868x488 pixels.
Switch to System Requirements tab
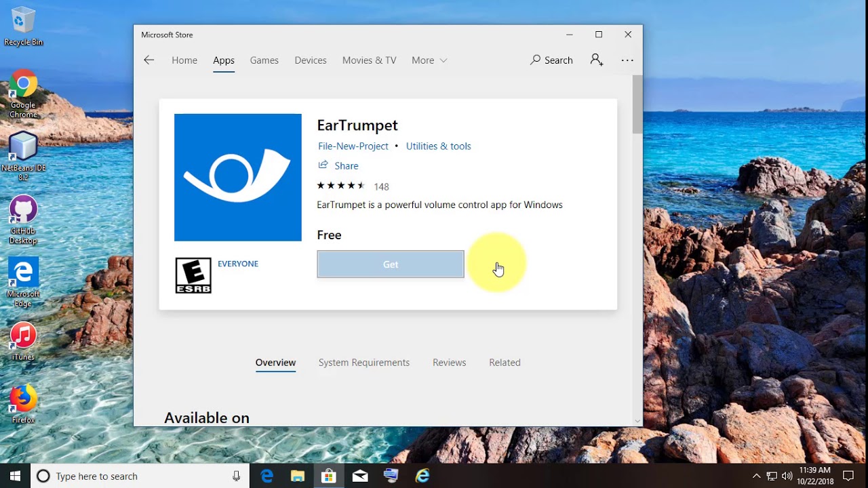point(364,363)
